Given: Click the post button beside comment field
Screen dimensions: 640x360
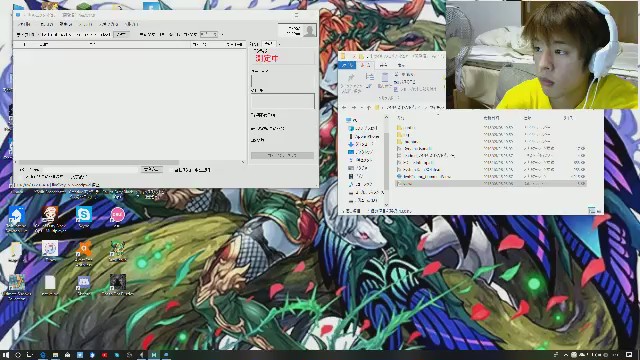Looking at the screenshot, I should click(x=151, y=169).
